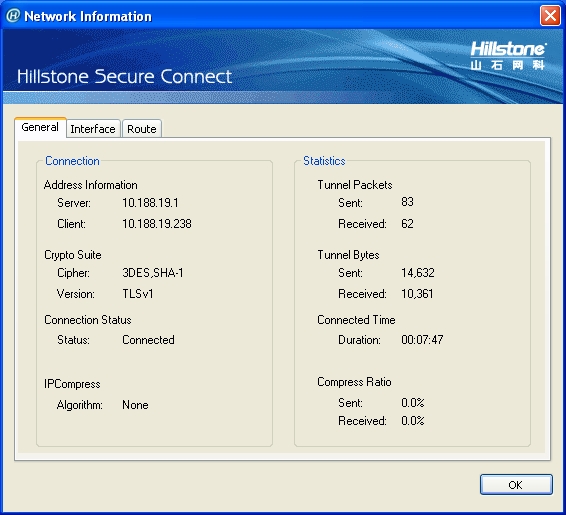Click the tunnel bytes received value 10,361

pyautogui.click(x=417, y=294)
